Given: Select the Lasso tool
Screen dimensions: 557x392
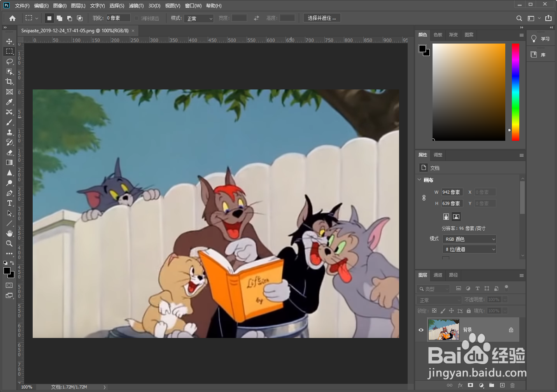Looking at the screenshot, I should point(9,61).
